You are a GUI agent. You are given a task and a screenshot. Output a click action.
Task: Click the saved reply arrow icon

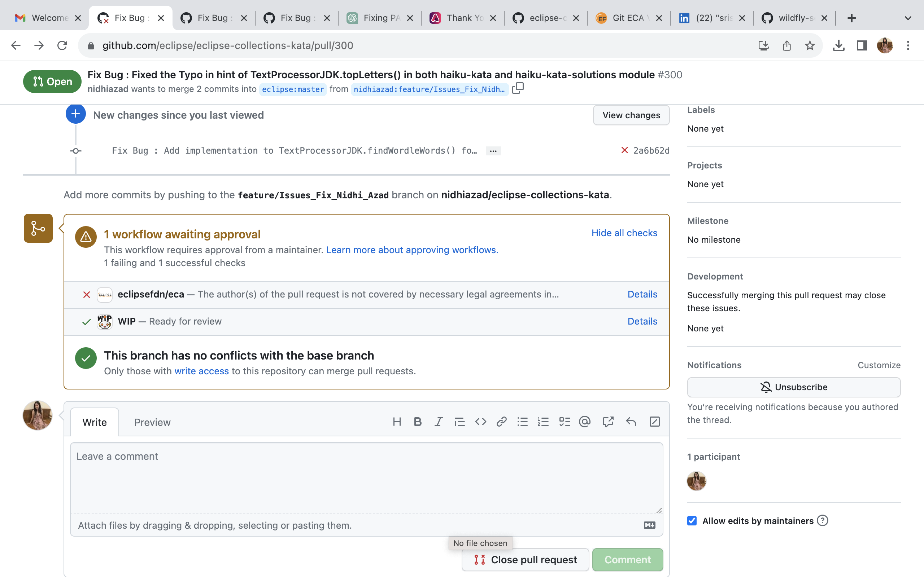coord(631,422)
